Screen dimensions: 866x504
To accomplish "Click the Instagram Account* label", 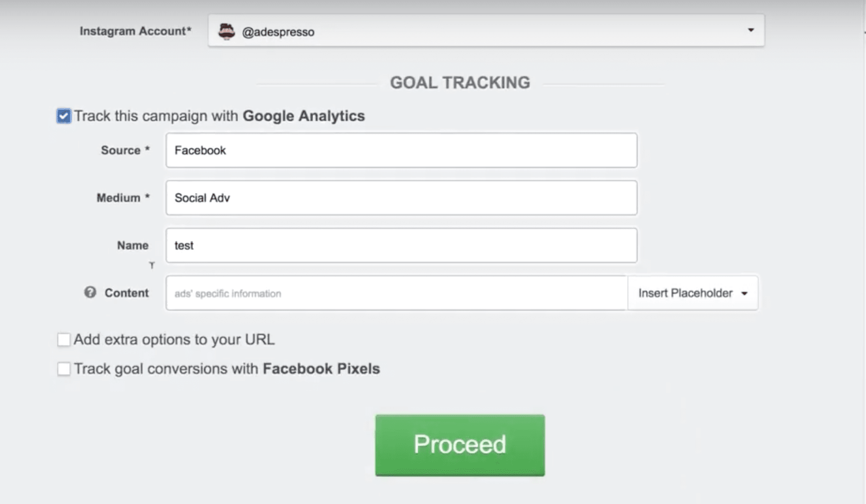I will 136,31.
